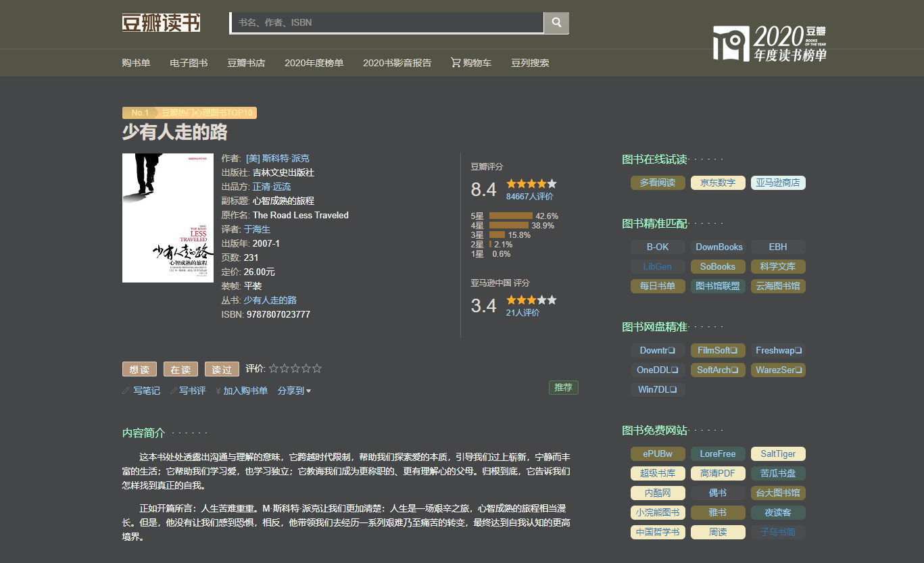Image resolution: width=924 pixels, height=563 pixels.
Task: Open the OneDDL netdisk link
Action: tap(658, 370)
